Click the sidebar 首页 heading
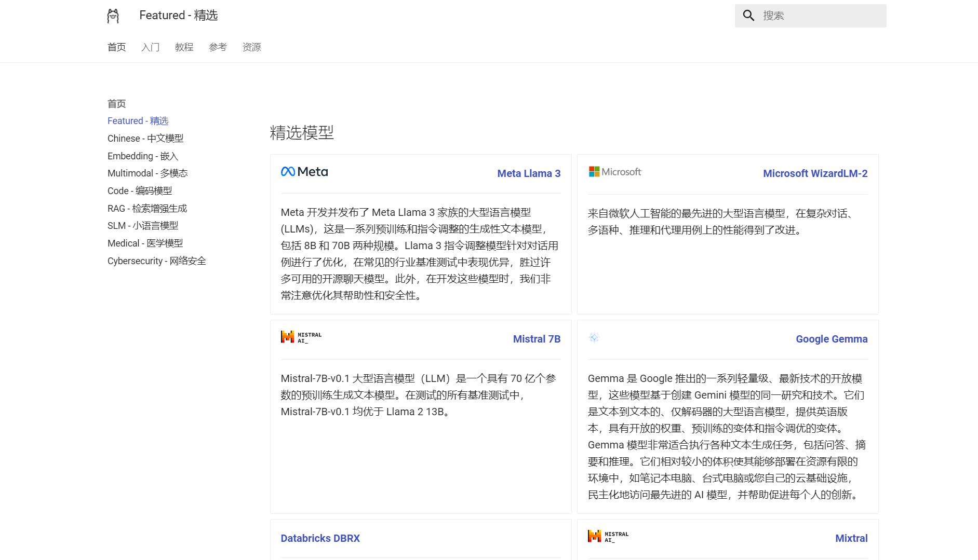 (x=117, y=104)
